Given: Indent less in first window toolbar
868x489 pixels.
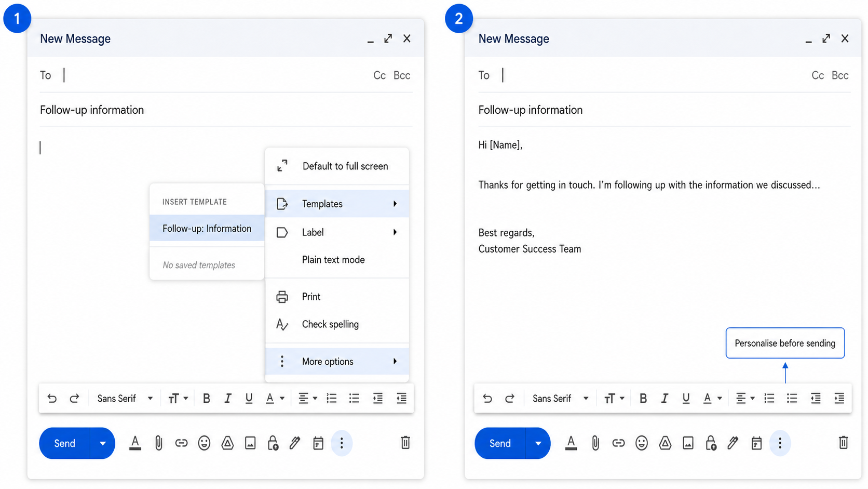Looking at the screenshot, I should [378, 399].
